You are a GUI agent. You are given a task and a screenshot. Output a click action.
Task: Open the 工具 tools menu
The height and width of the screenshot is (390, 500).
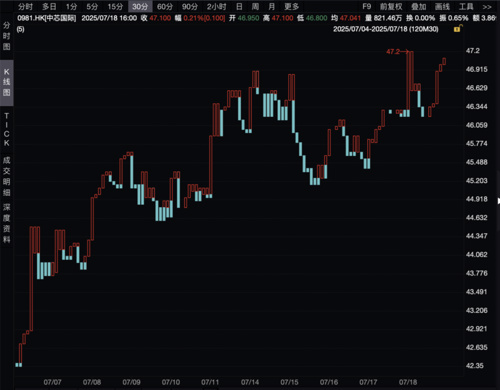[x=466, y=7]
